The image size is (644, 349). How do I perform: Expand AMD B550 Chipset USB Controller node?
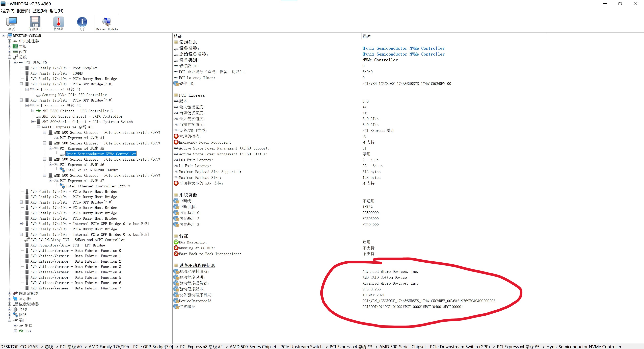tap(33, 111)
